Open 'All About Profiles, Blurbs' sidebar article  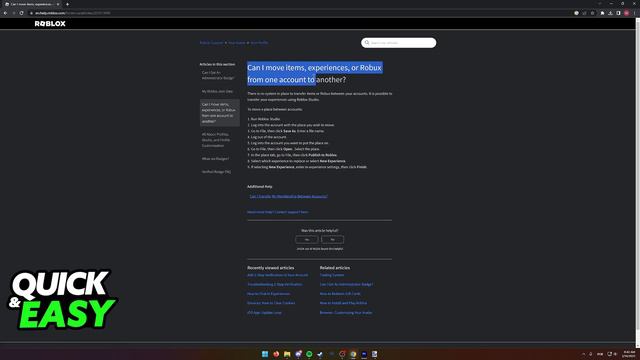[216, 140]
